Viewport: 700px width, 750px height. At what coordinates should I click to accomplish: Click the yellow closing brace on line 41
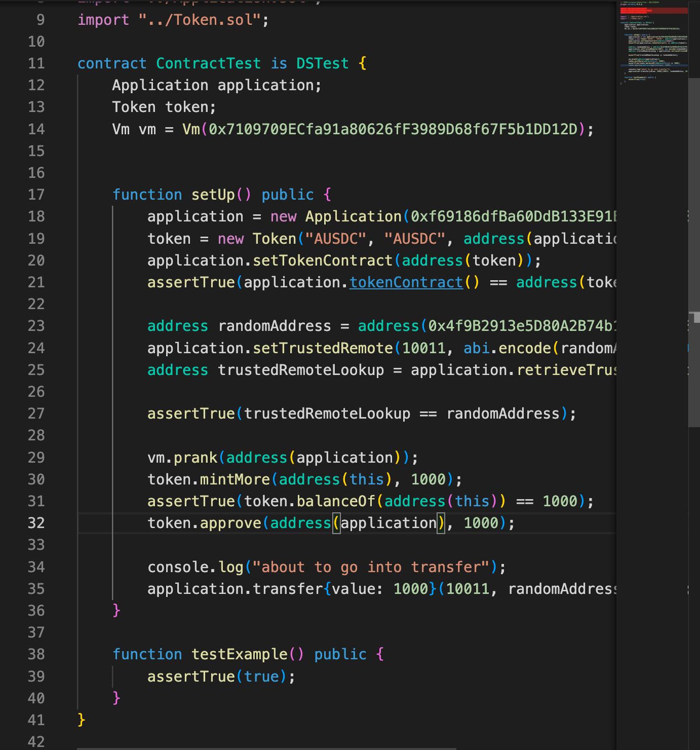click(82, 720)
